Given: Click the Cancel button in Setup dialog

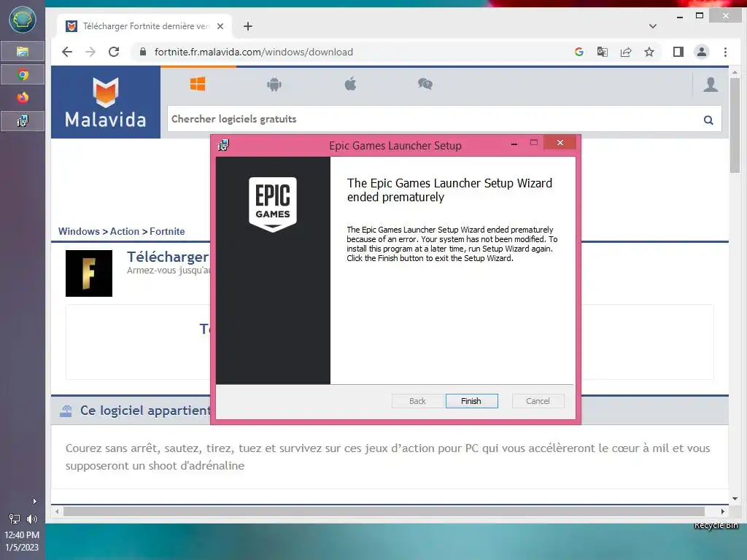Looking at the screenshot, I should pos(538,401).
